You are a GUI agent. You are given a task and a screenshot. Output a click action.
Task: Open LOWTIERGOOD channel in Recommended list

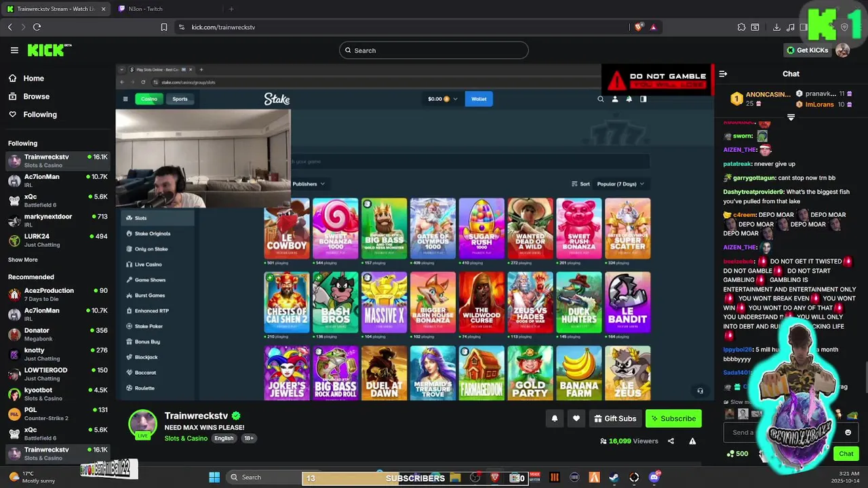(58, 374)
